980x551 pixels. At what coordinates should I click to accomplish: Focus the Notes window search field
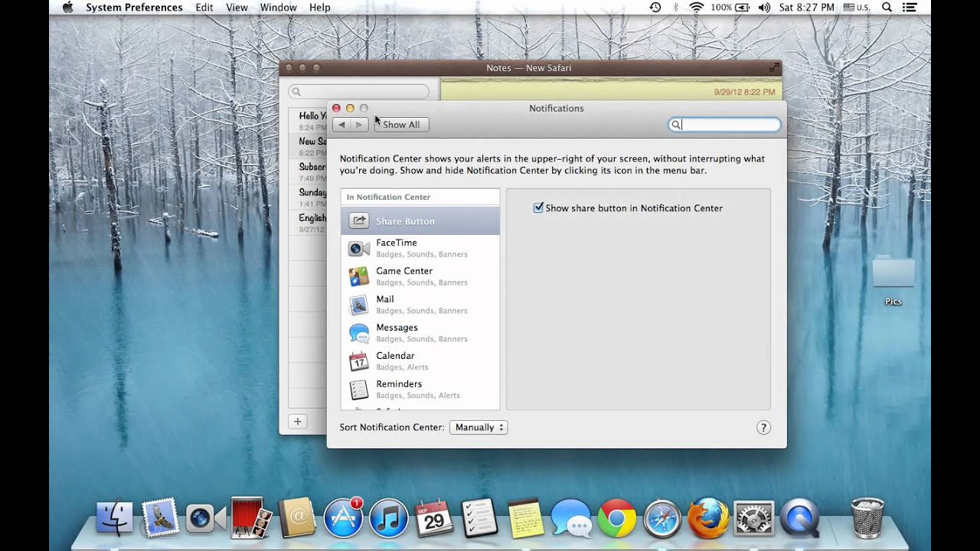pyautogui.click(x=358, y=92)
